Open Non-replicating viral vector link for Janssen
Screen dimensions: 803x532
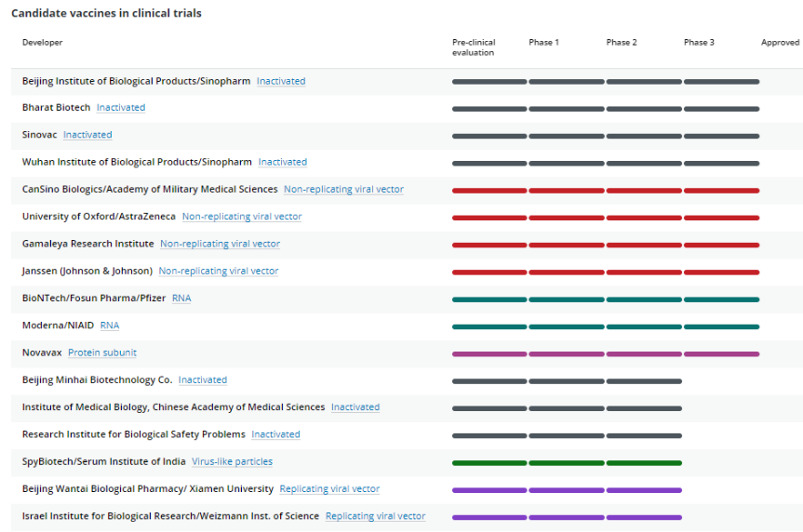(x=218, y=271)
